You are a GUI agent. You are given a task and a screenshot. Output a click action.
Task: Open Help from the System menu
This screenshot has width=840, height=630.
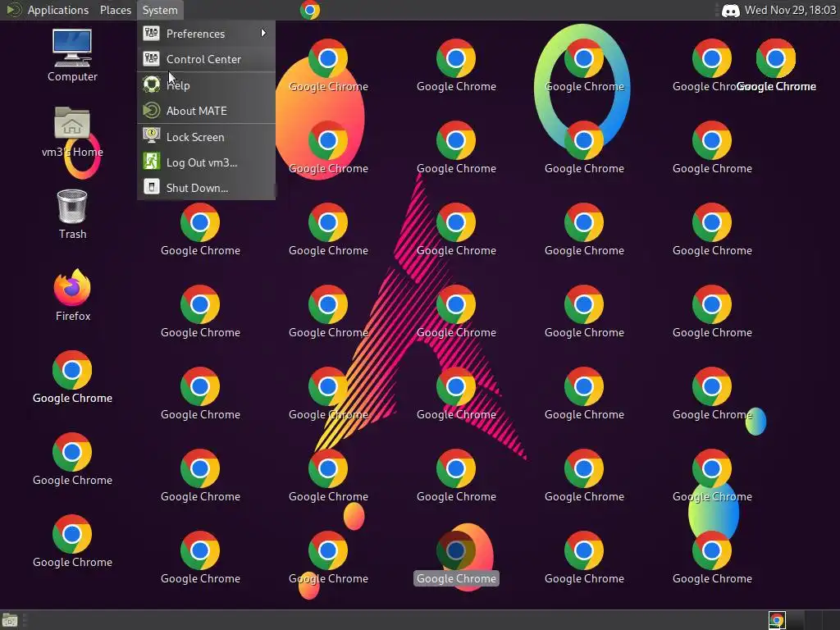(206, 85)
